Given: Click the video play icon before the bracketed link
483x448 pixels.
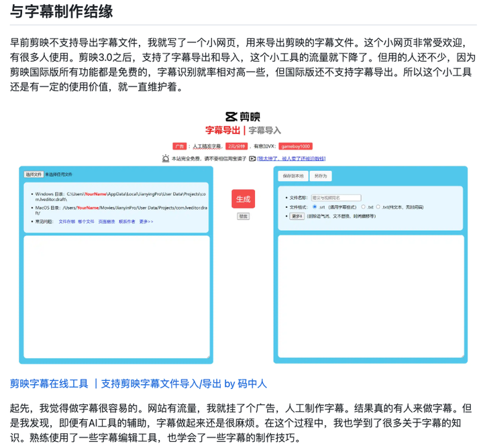Looking at the screenshot, I should click(x=252, y=158).
